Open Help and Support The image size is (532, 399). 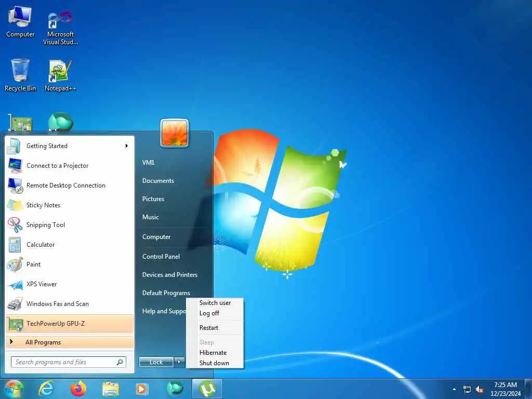164,311
